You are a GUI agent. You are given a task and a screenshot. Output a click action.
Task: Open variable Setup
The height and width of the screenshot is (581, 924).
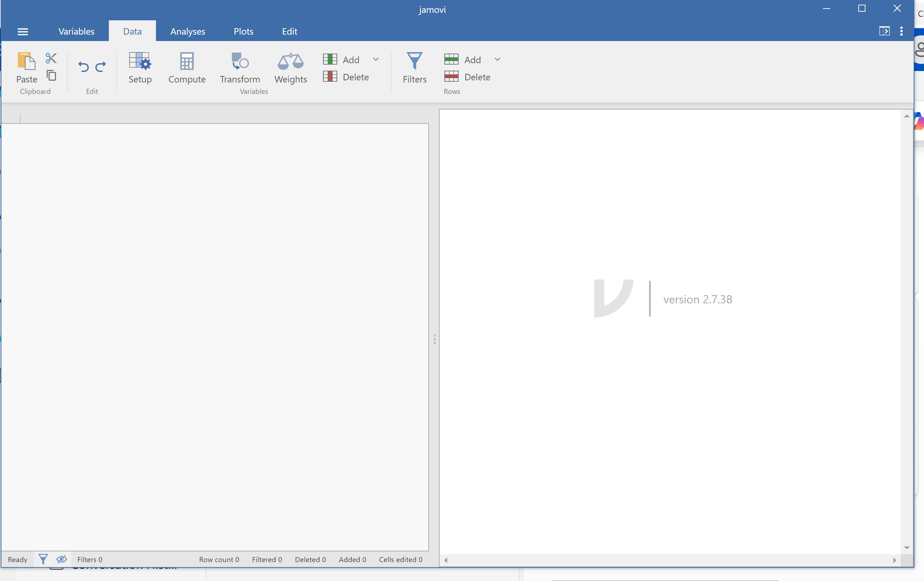pyautogui.click(x=140, y=68)
